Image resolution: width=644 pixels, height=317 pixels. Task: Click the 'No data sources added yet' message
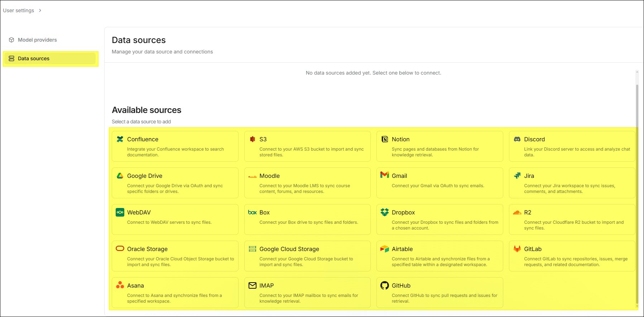click(374, 73)
